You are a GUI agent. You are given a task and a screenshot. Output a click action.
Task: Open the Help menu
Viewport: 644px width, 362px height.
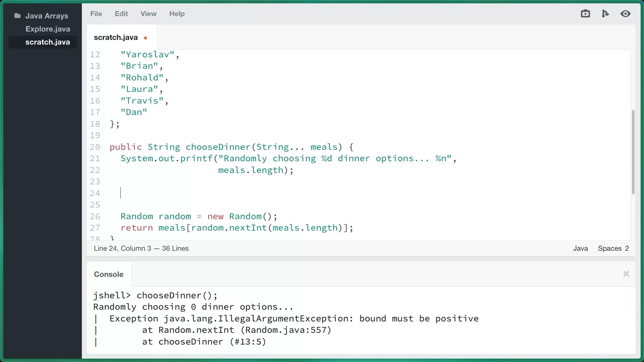coord(177,14)
